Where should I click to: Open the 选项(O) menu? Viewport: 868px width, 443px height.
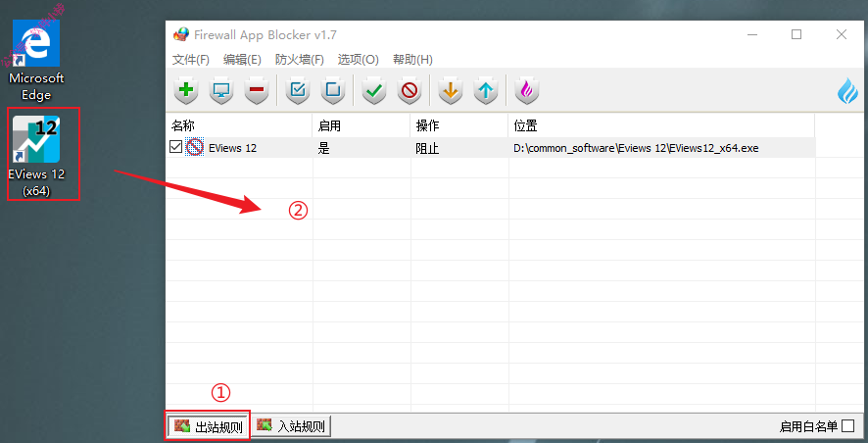tap(359, 59)
